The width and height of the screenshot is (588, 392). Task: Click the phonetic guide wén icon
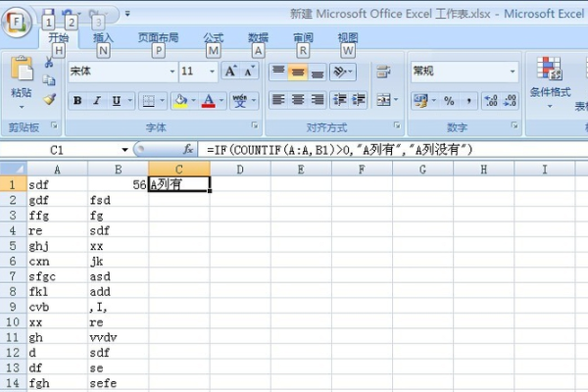240,101
